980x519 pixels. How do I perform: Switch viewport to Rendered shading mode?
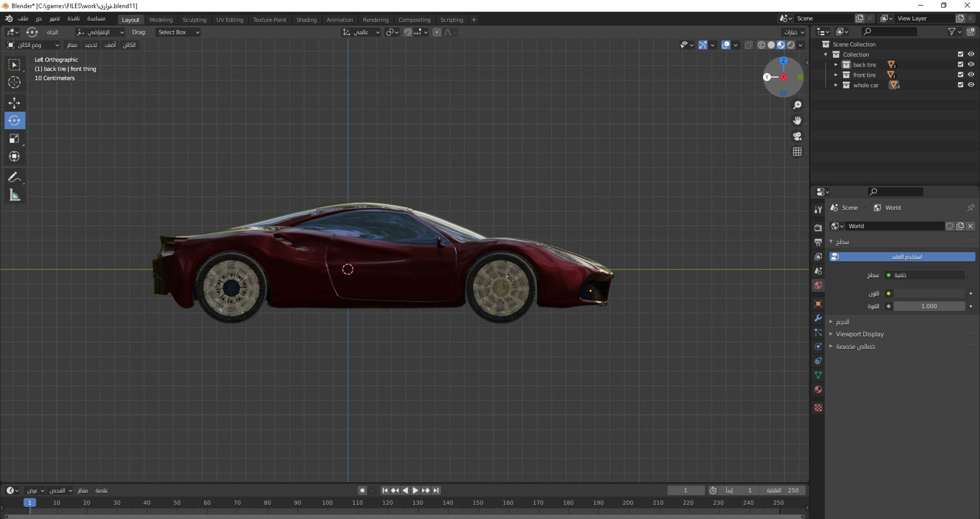coord(791,45)
